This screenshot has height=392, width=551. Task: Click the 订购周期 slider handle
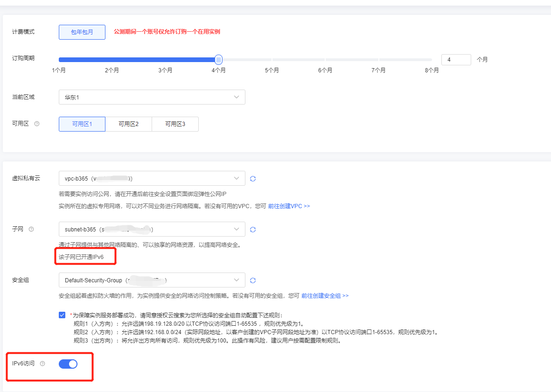[218, 60]
